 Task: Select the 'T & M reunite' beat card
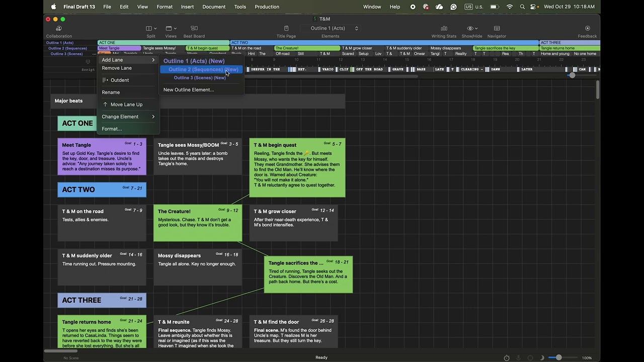(x=198, y=331)
